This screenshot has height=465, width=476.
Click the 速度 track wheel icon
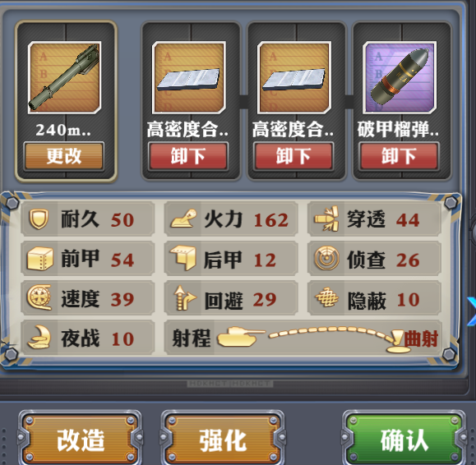pos(39,297)
